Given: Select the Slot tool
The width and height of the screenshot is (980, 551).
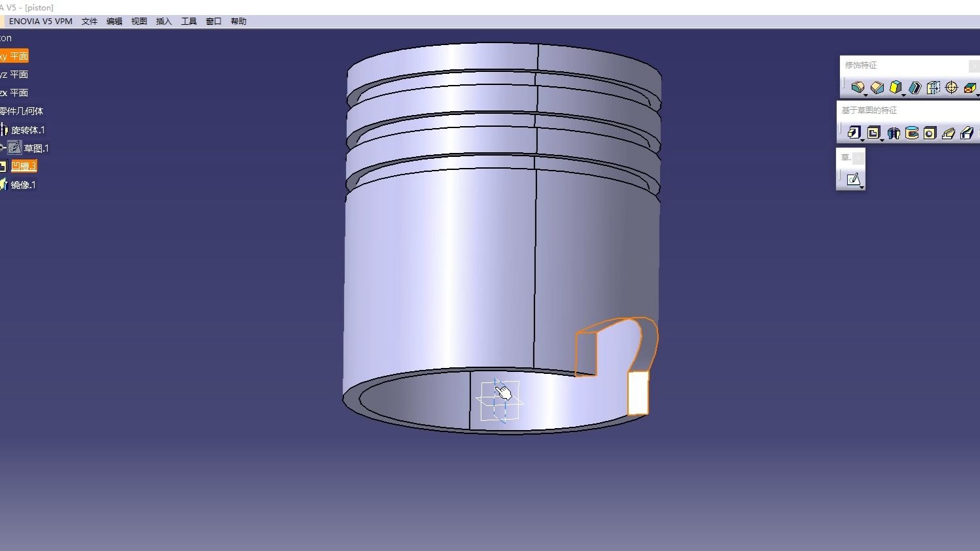Looking at the screenshot, I should [967, 133].
